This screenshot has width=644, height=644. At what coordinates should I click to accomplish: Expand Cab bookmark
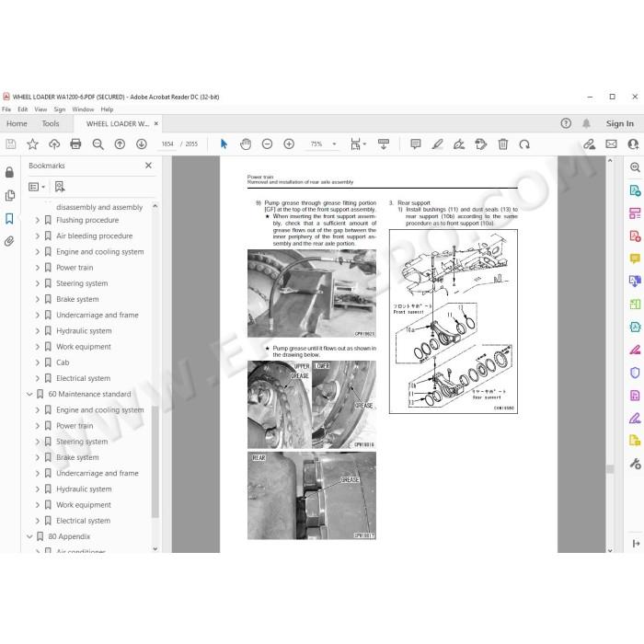point(38,362)
